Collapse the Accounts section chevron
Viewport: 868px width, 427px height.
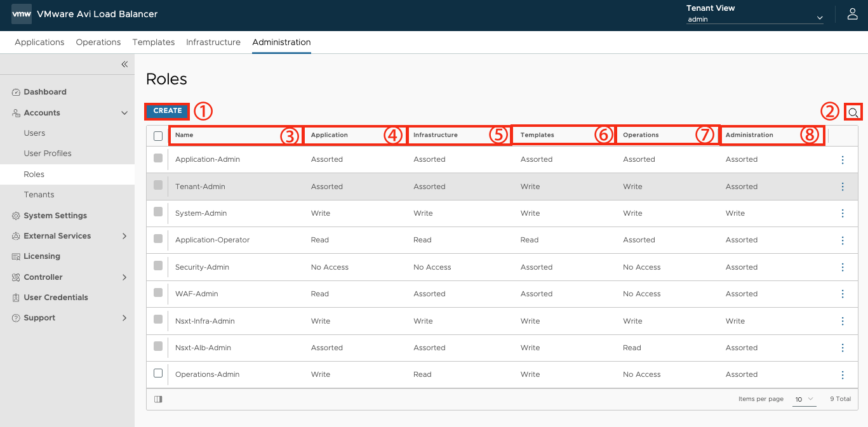point(124,113)
